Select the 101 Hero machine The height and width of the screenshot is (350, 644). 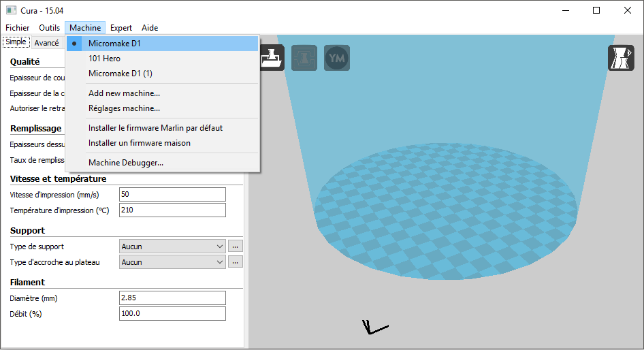point(163,59)
